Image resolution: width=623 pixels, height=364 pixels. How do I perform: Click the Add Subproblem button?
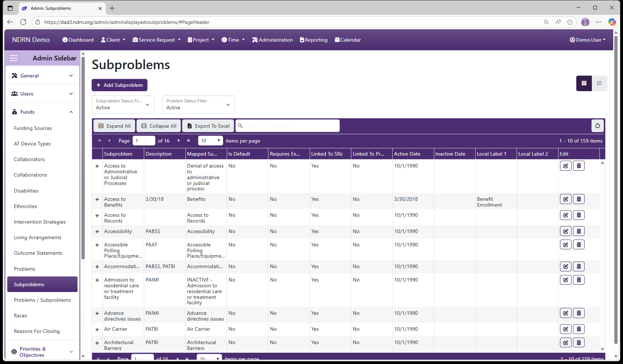click(x=120, y=85)
